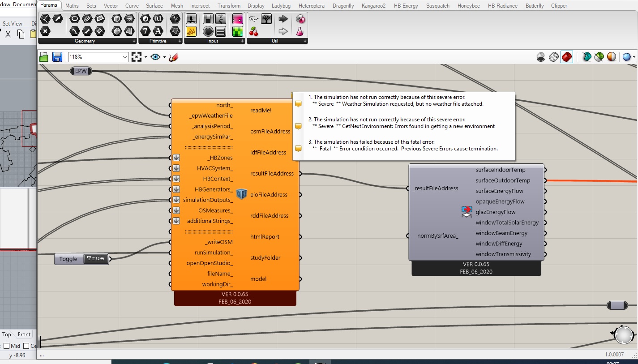
Task: Toggle the Boolean Toggle set to True
Action: [95, 259]
